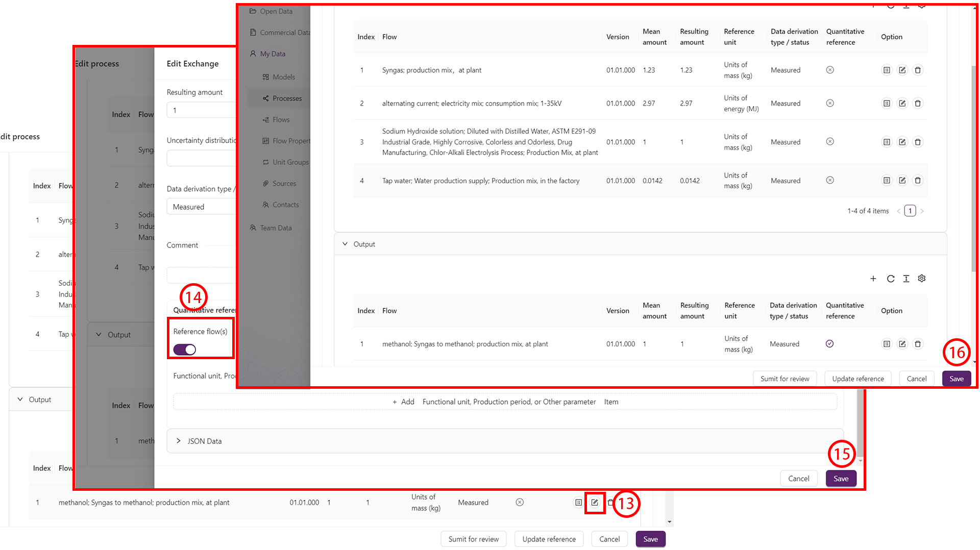980x550 pixels.
Task: Toggle the Reference flow(s) switch
Action: click(x=184, y=349)
